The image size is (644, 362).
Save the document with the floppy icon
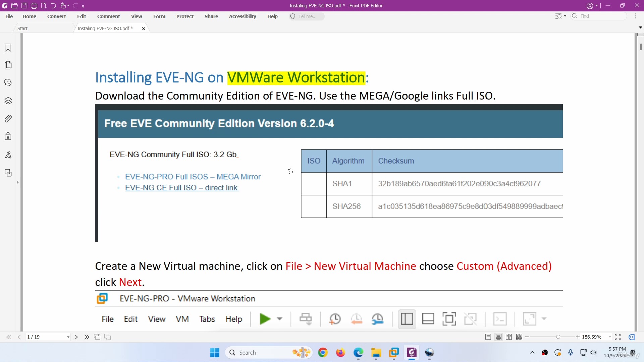point(24,6)
